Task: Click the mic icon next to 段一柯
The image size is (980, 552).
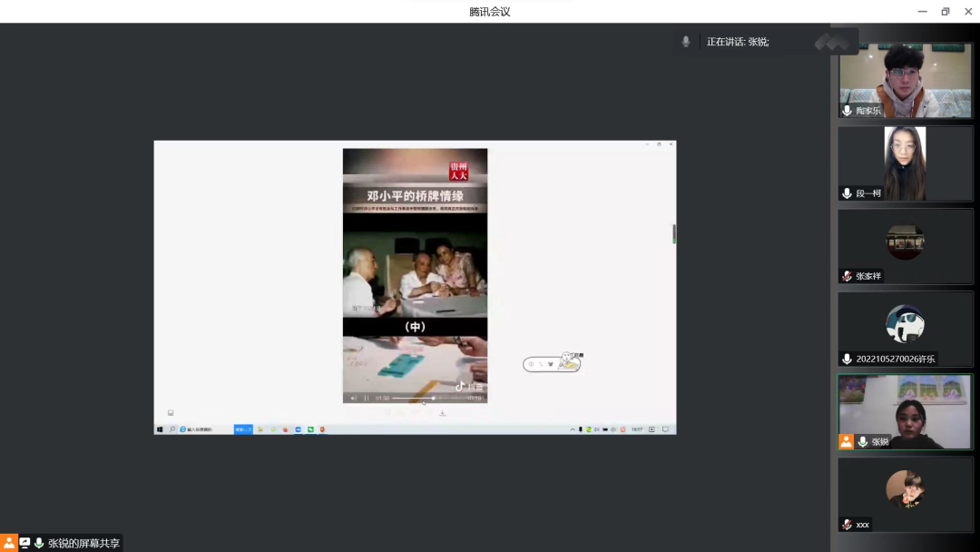Action: [x=847, y=193]
